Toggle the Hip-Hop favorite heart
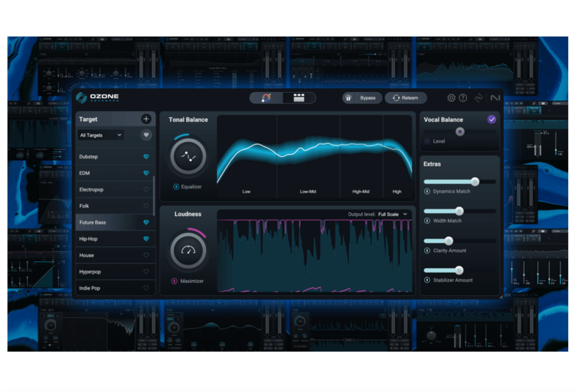The width and height of the screenshot is (576, 392). tap(146, 239)
